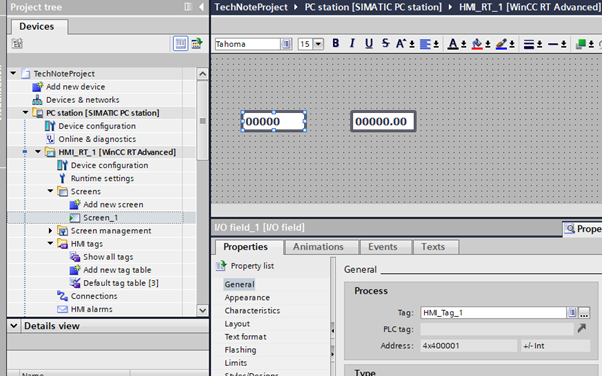
Task: Collapse the Details view section
Action: tap(14, 326)
